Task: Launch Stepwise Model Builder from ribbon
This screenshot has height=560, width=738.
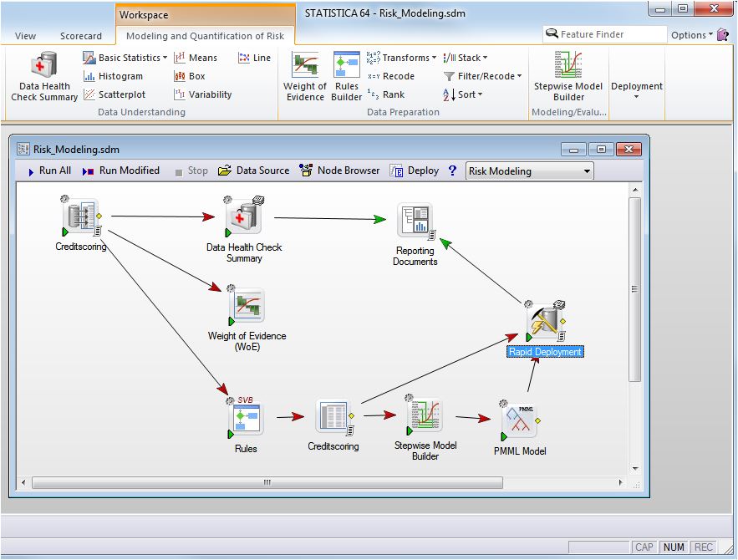Action: 568,77
